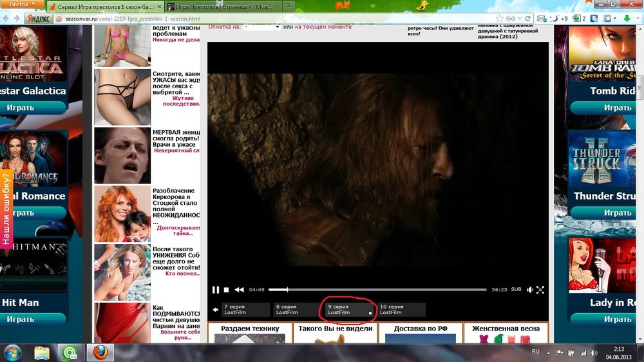Enter fullscreen mode in the video player
Screen dimensions: 644x362
click(x=540, y=290)
